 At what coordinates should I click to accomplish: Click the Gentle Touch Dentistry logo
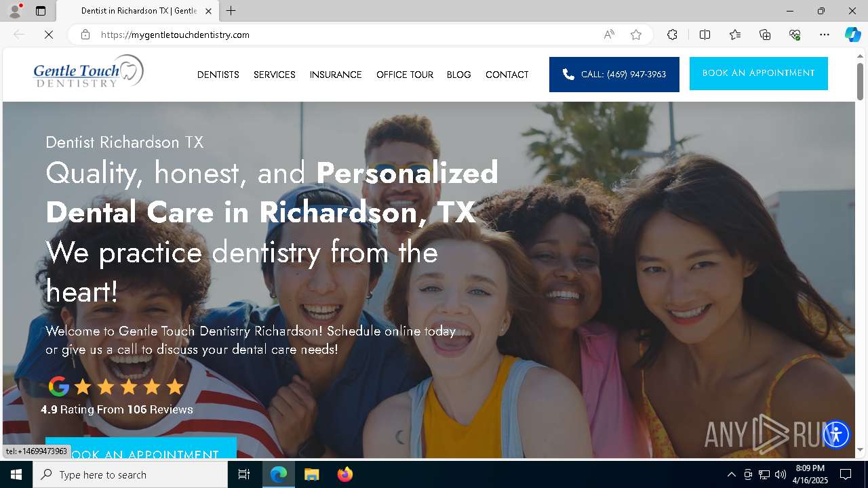(x=89, y=72)
